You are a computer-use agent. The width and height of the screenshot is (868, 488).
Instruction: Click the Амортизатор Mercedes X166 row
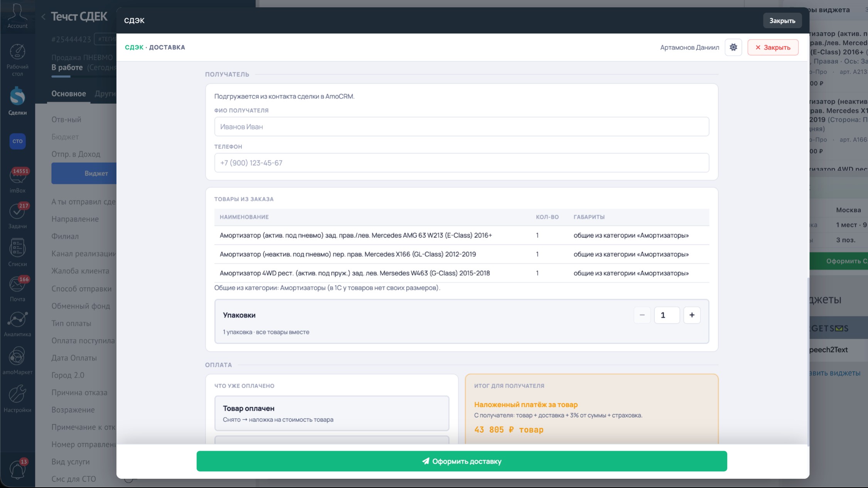pyautogui.click(x=461, y=254)
